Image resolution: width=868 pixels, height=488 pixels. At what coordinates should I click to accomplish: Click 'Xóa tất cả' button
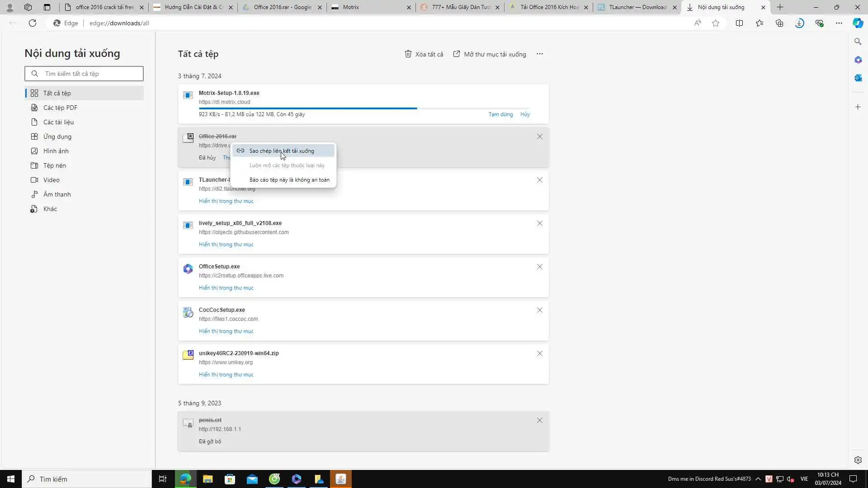tap(424, 54)
